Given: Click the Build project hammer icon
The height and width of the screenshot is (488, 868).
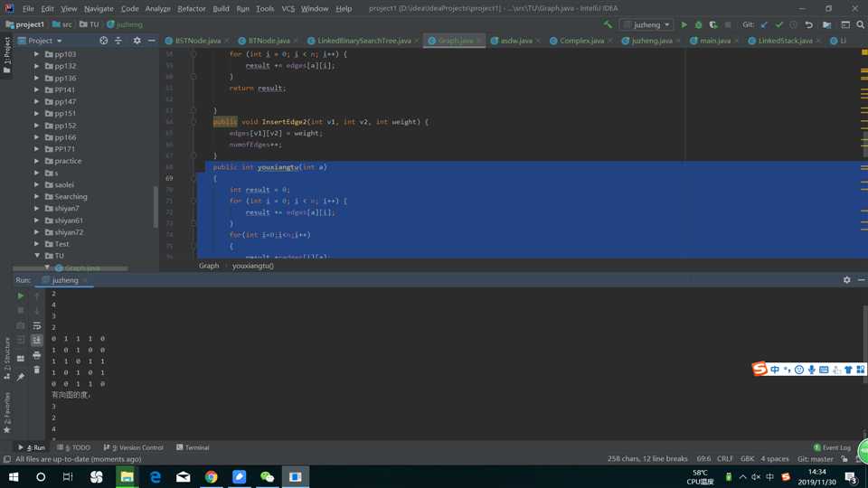Looking at the screenshot, I should (x=608, y=24).
